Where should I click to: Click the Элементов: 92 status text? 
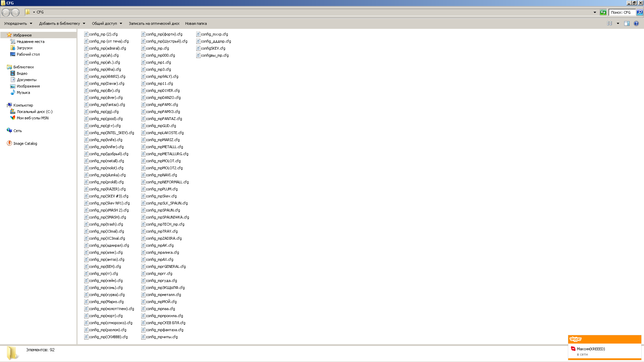tap(40, 350)
